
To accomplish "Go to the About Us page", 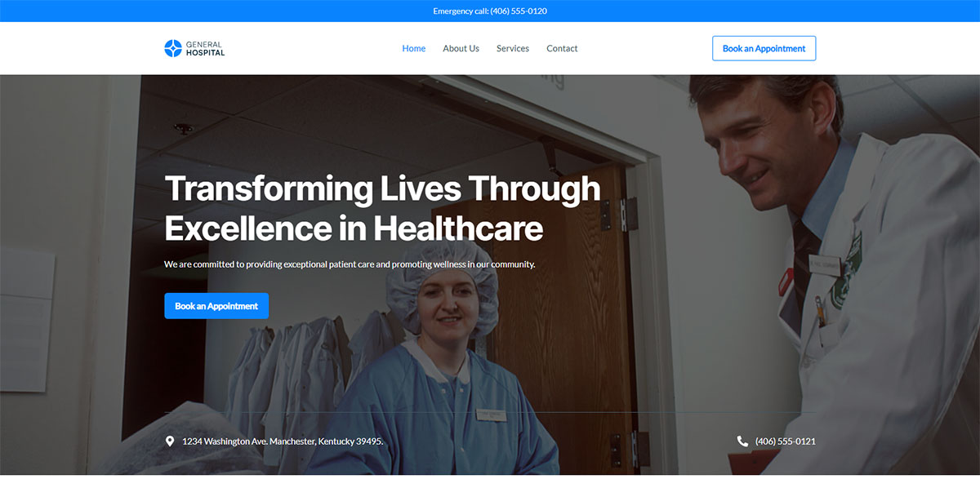I will (461, 48).
